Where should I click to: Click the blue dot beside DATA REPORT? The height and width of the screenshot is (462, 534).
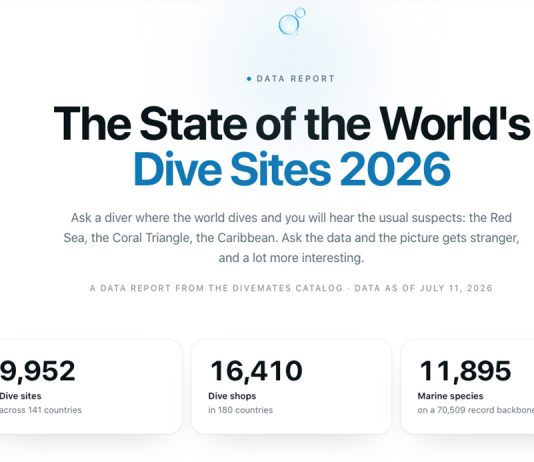pyautogui.click(x=249, y=79)
